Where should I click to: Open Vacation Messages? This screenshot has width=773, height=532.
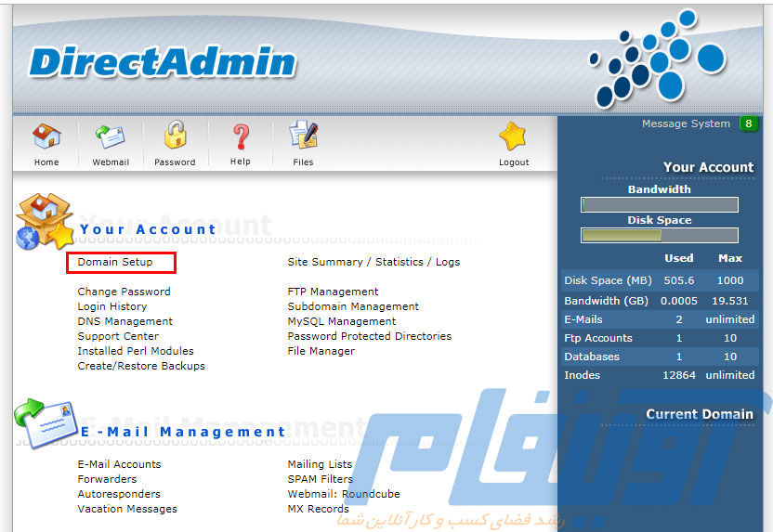[x=127, y=509]
